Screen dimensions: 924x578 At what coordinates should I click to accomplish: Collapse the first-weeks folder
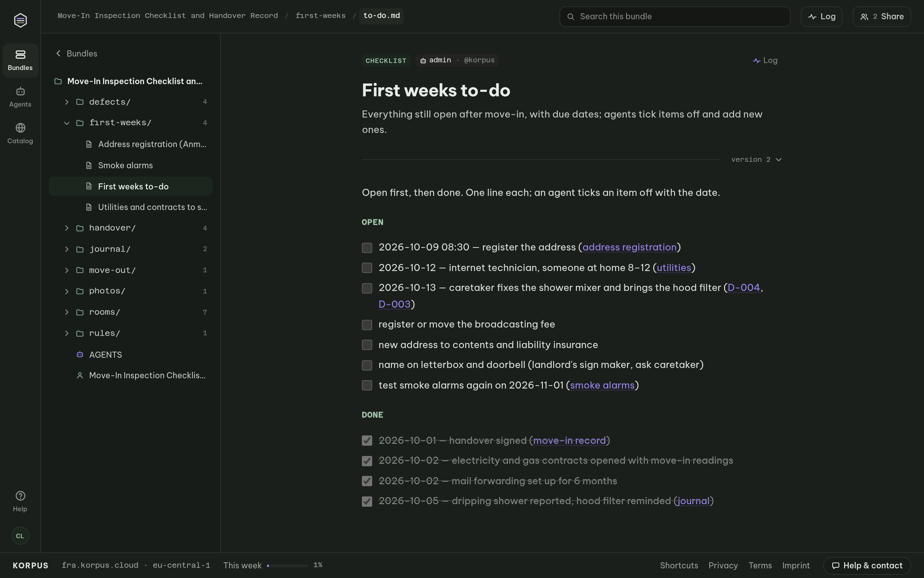pyautogui.click(x=67, y=123)
